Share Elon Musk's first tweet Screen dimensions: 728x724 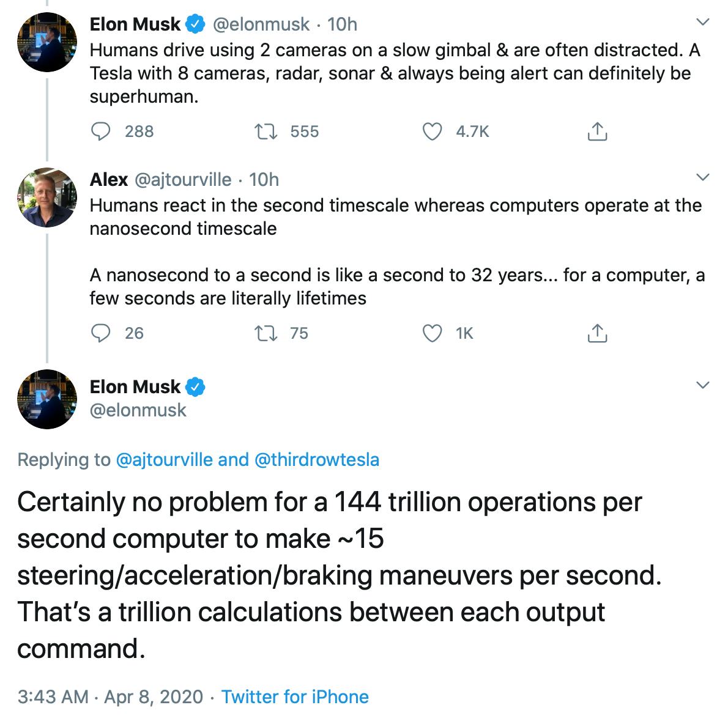596,131
